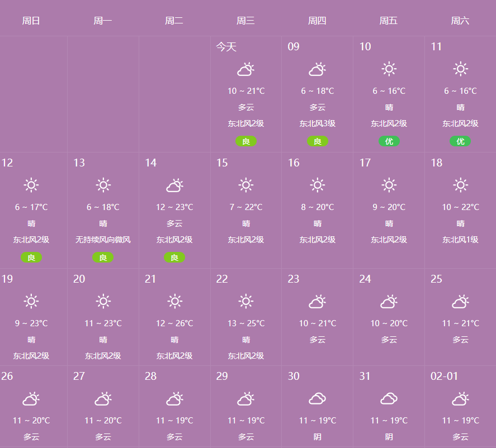Viewport: 496px width, 448px height.
Task: Click the partly cloudy icon for day 25
Action: 461,302
